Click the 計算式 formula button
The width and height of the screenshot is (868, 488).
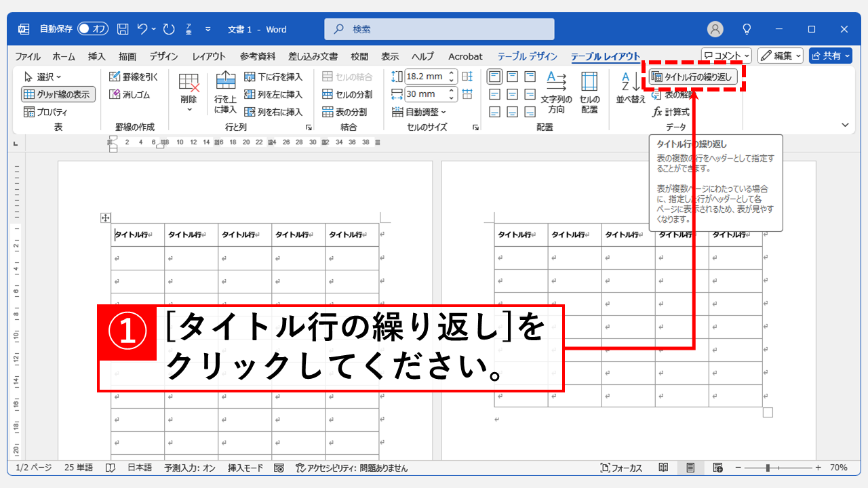(671, 112)
